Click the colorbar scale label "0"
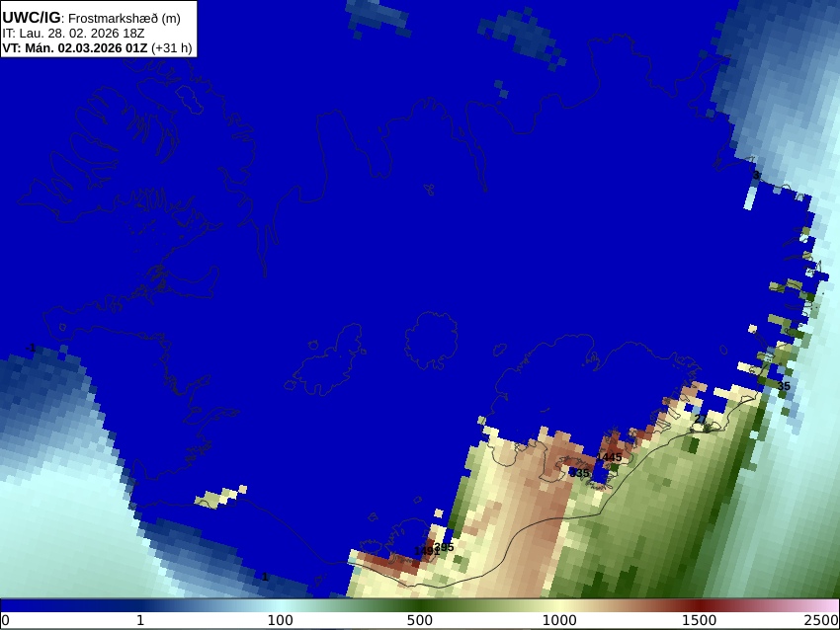Screen dimensions: 840x630 5,621
